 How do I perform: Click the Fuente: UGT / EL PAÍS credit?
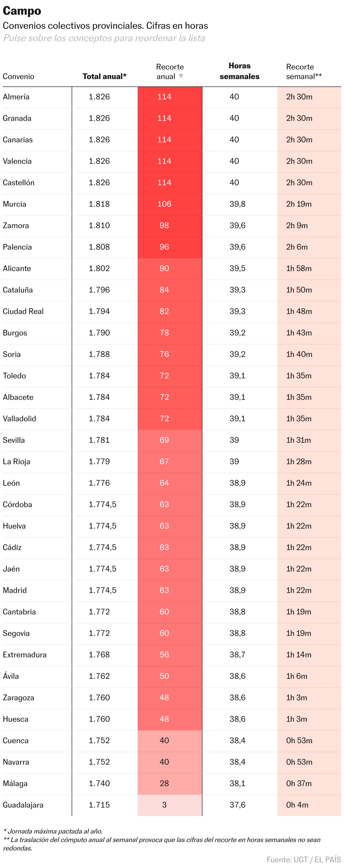pos(304,860)
